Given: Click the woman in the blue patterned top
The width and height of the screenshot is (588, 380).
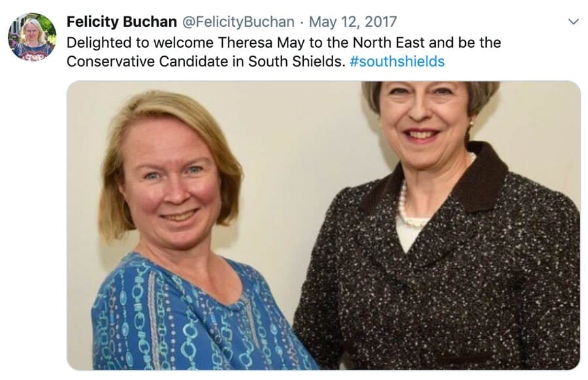Looking at the screenshot, I should pyautogui.click(x=176, y=216).
